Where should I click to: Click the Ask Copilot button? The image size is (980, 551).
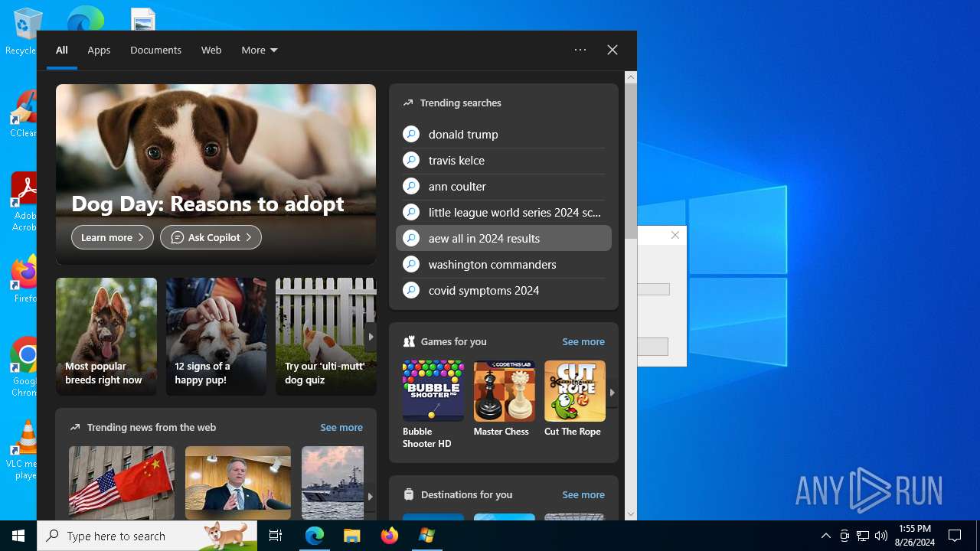click(211, 237)
